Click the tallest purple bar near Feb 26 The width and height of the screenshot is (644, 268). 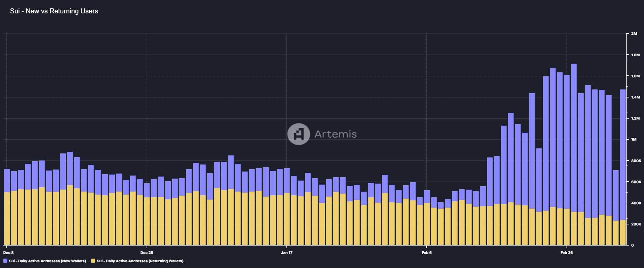click(574, 138)
